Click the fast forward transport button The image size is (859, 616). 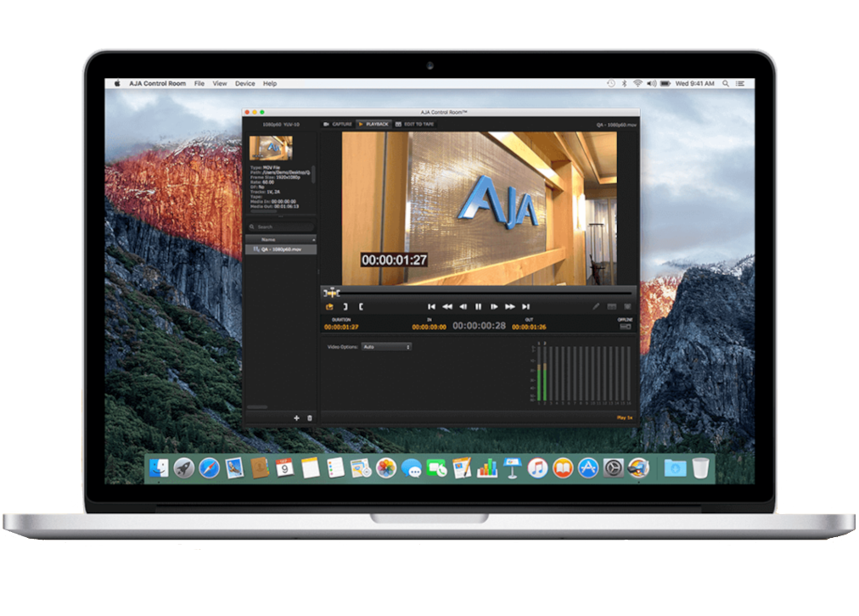tap(510, 306)
